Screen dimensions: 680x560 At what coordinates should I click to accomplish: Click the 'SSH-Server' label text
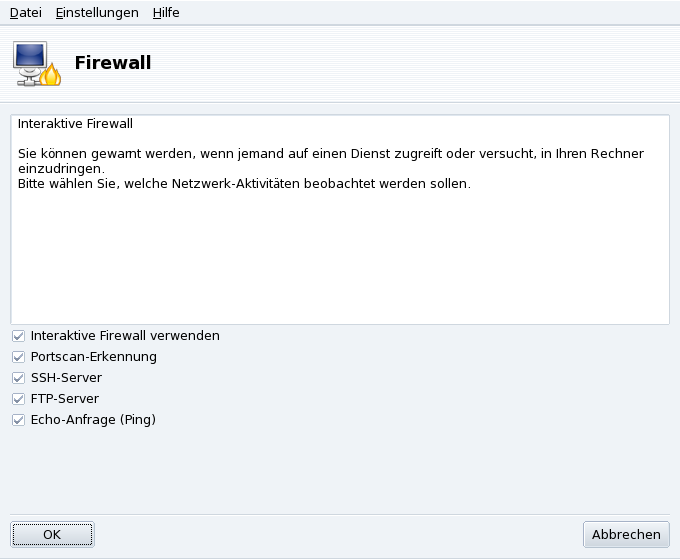coord(66,378)
